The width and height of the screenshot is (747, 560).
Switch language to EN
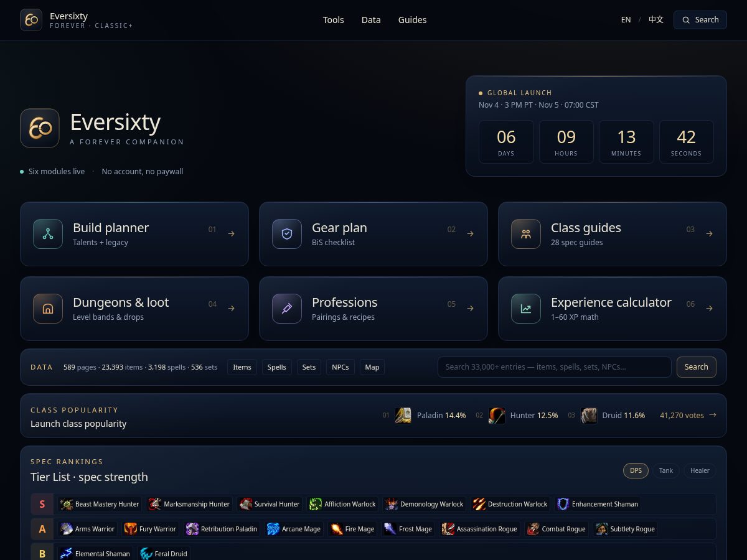coord(626,20)
